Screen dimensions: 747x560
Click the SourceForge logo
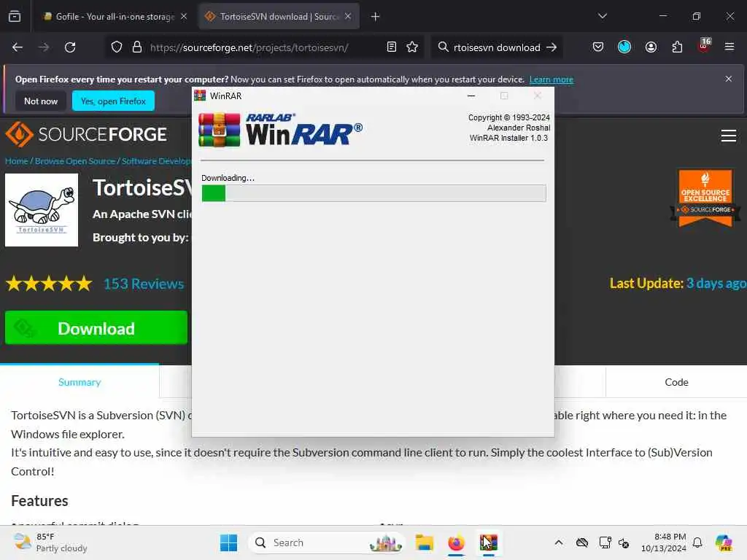[x=86, y=134]
